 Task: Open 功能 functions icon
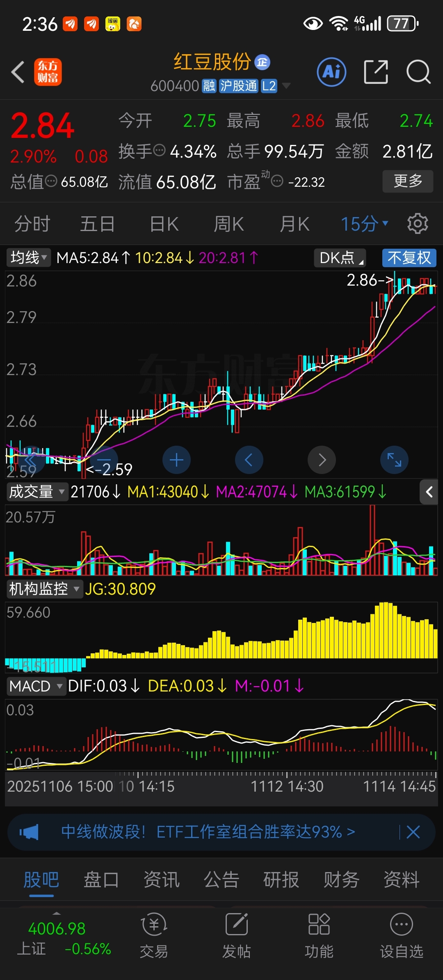319,935
